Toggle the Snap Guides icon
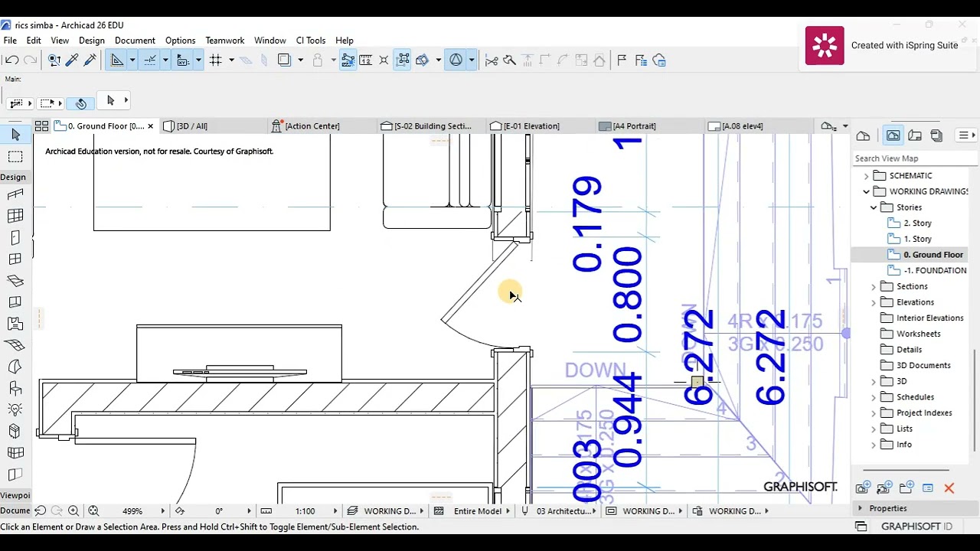This screenshot has height=551, width=980. tap(150, 60)
